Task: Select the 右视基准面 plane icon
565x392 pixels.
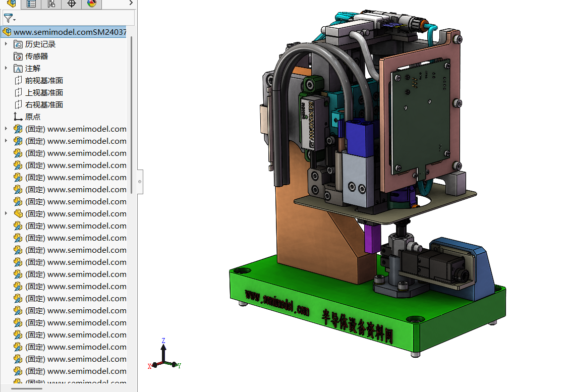Action: click(18, 105)
